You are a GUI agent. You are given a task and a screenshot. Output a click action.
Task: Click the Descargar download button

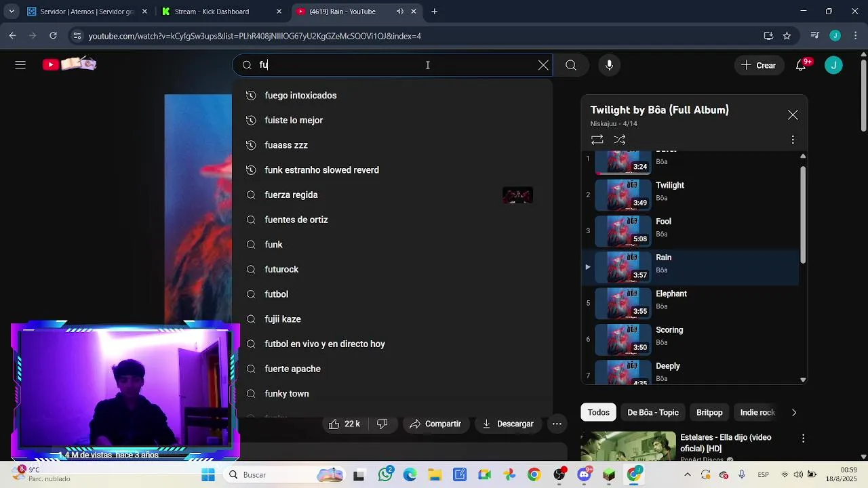point(508,424)
